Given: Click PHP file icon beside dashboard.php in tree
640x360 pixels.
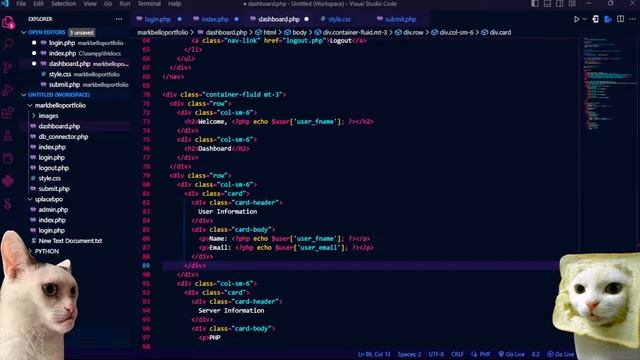Looking at the screenshot, I should pos(33,126).
